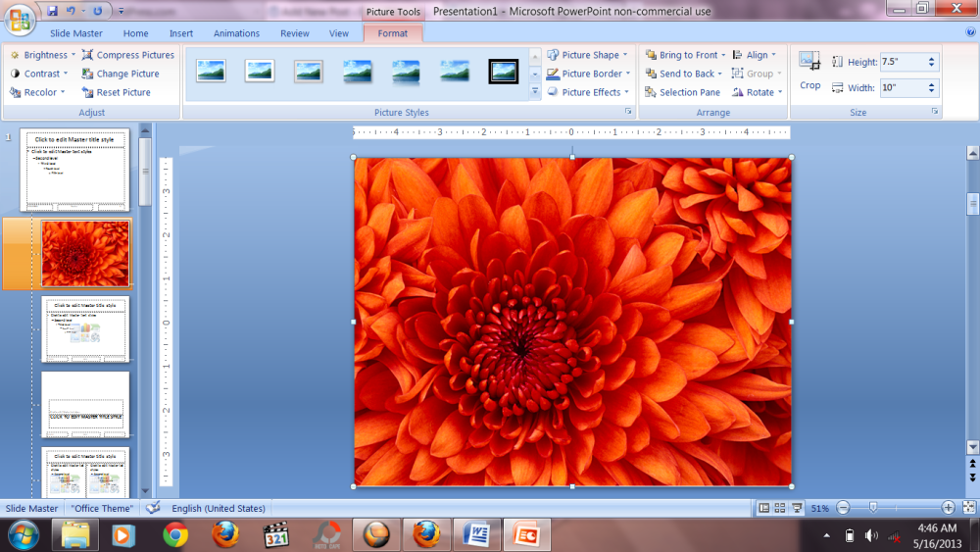Expand the Picture Effects menu
Viewport: 980px width, 552px height.
pyautogui.click(x=588, y=92)
